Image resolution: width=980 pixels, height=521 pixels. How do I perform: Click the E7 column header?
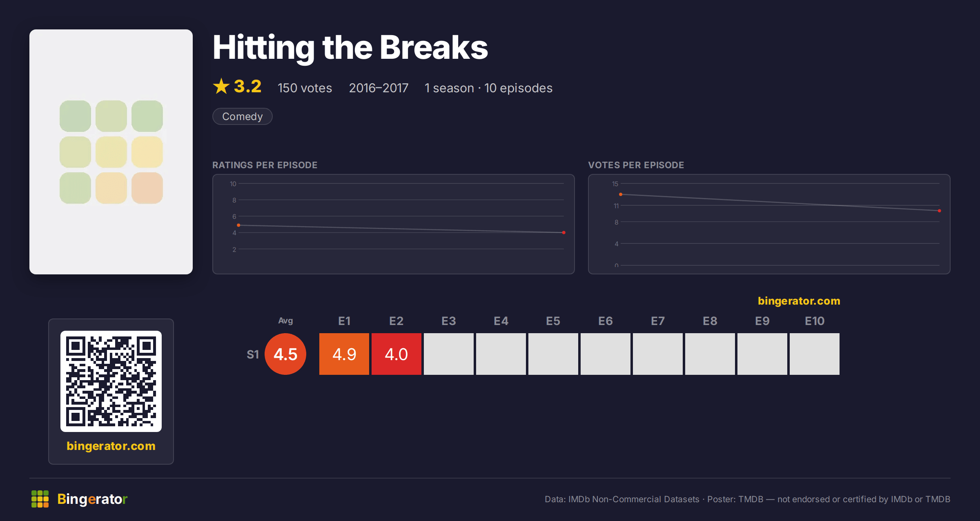[x=658, y=321]
